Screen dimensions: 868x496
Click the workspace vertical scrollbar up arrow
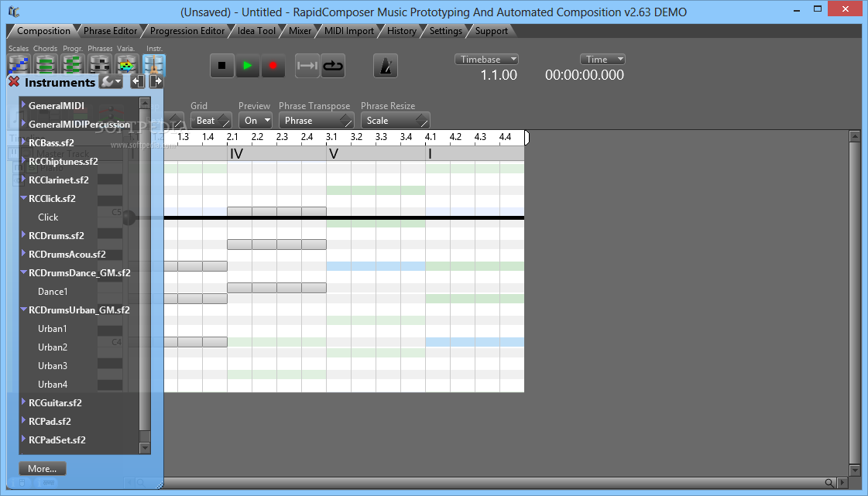pyautogui.click(x=855, y=136)
